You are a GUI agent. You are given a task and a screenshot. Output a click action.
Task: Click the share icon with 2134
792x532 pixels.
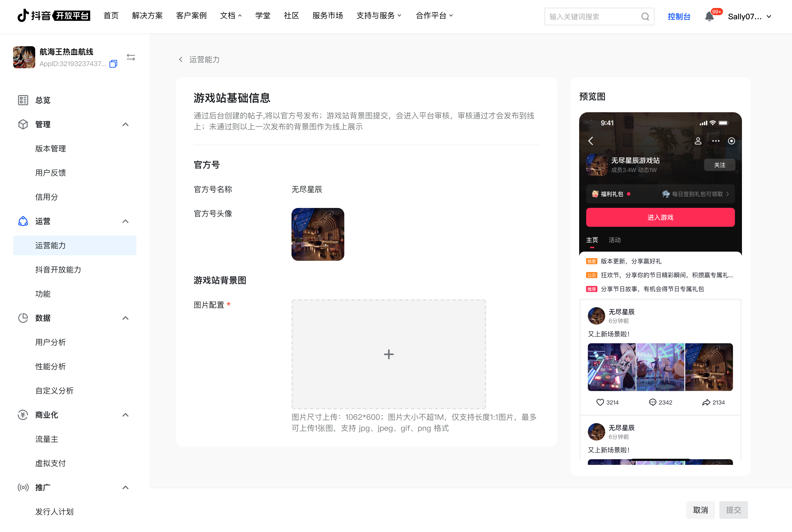coord(706,402)
